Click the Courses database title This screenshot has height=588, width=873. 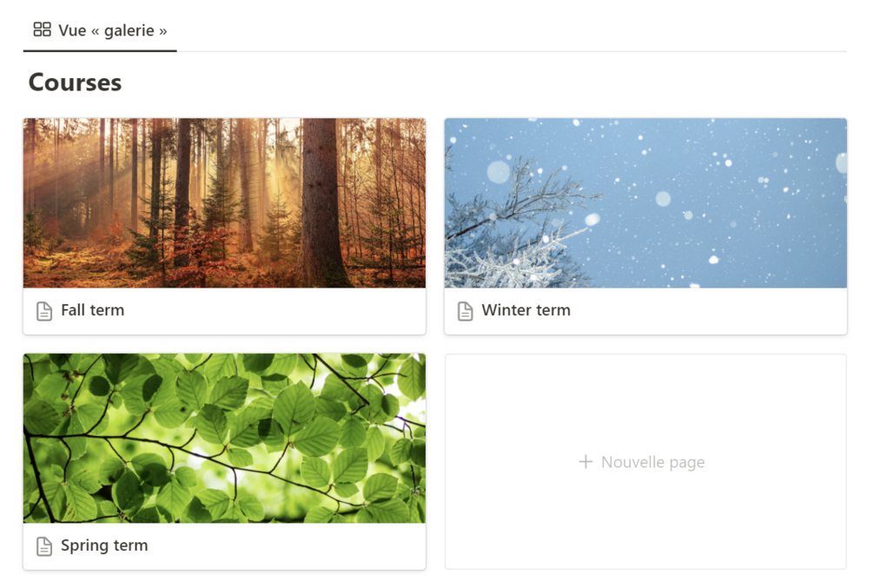(76, 83)
